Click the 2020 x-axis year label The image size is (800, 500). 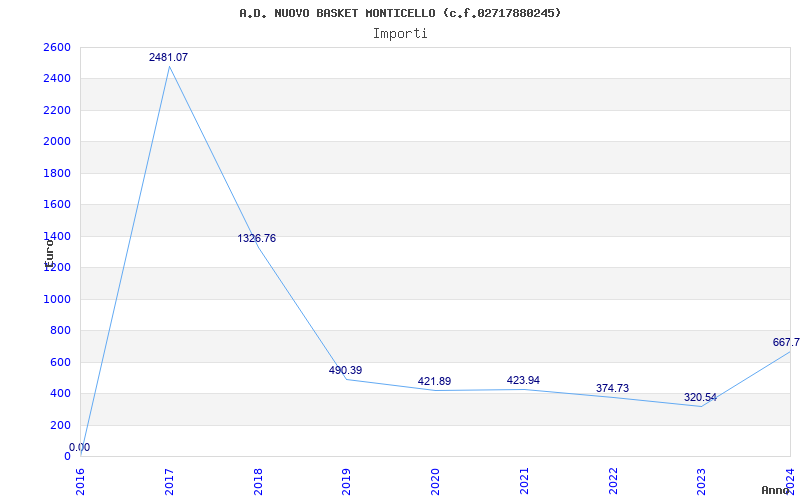pos(436,481)
